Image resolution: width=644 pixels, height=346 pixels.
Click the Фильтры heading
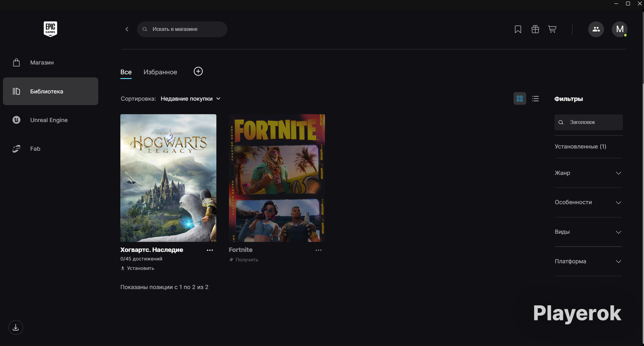click(x=568, y=99)
